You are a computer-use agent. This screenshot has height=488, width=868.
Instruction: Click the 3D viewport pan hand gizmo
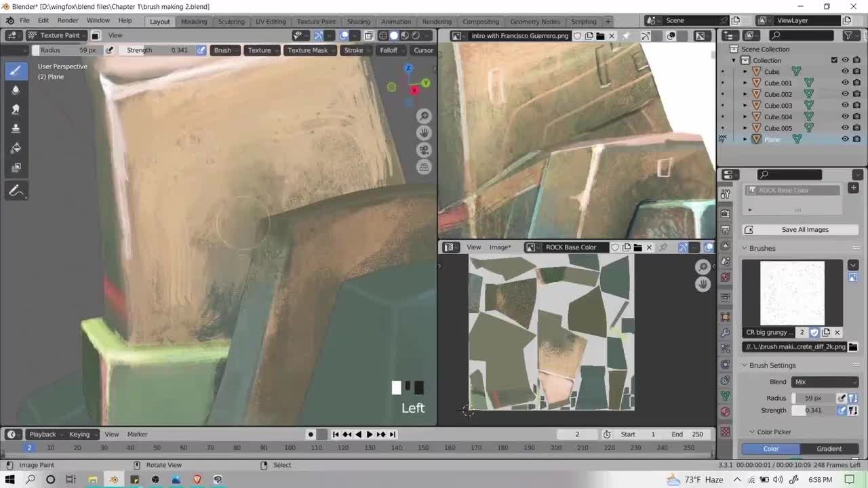tap(424, 133)
